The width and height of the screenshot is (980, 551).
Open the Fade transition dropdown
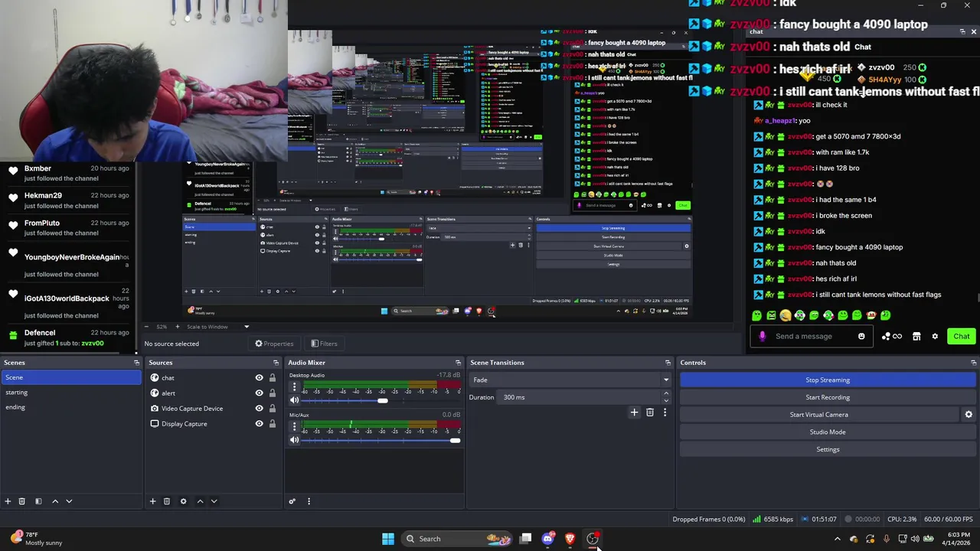coord(570,380)
